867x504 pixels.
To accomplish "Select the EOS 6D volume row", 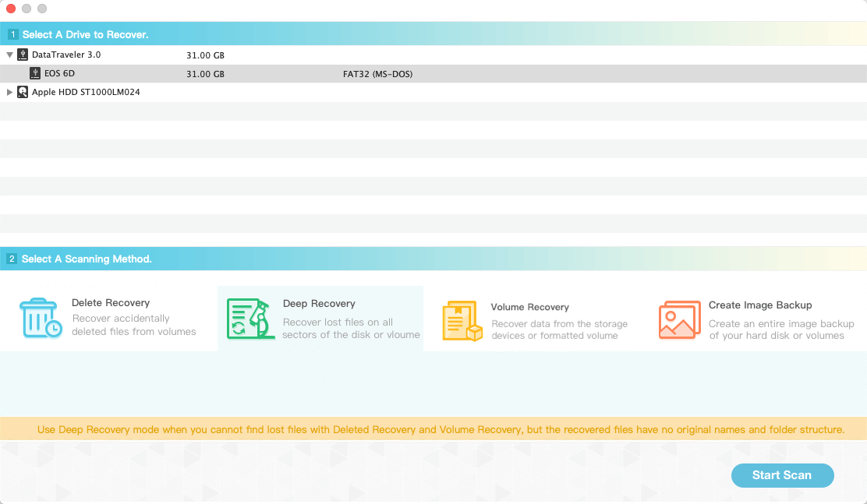I will (x=433, y=73).
